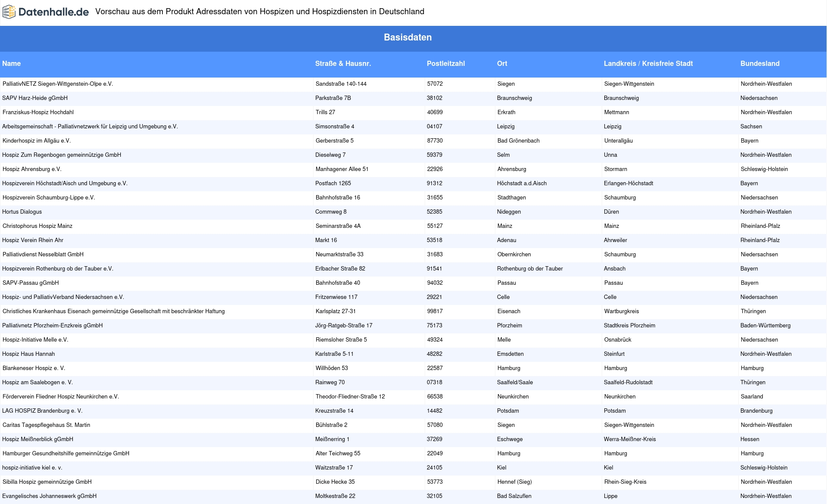
Task: Click postal code 59379
Action: [435, 155]
